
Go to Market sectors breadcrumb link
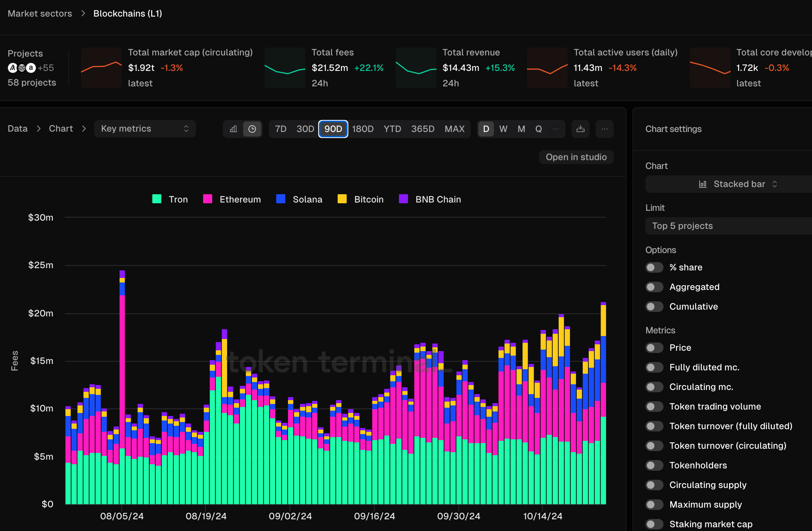pyautogui.click(x=40, y=14)
